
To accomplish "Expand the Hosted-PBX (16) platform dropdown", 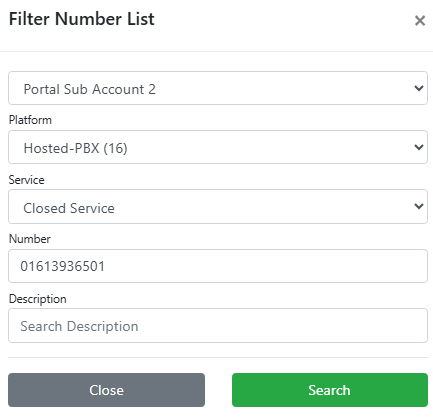I will click(218, 147).
